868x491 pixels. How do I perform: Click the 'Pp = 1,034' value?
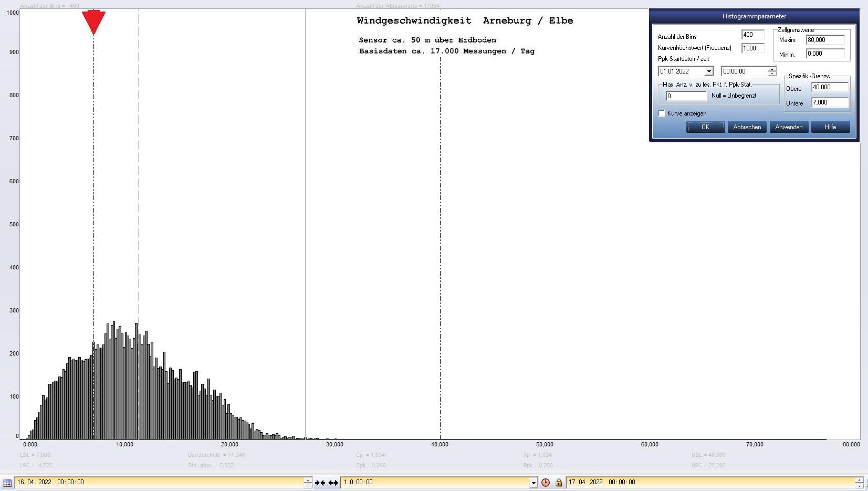point(538,455)
